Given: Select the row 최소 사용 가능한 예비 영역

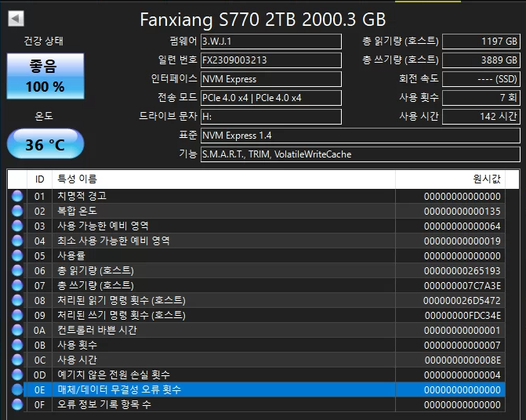Looking at the screenshot, I should [x=256, y=241].
